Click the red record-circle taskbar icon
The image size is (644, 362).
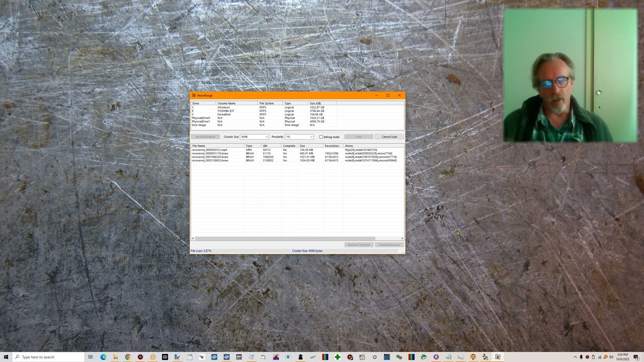140,357
